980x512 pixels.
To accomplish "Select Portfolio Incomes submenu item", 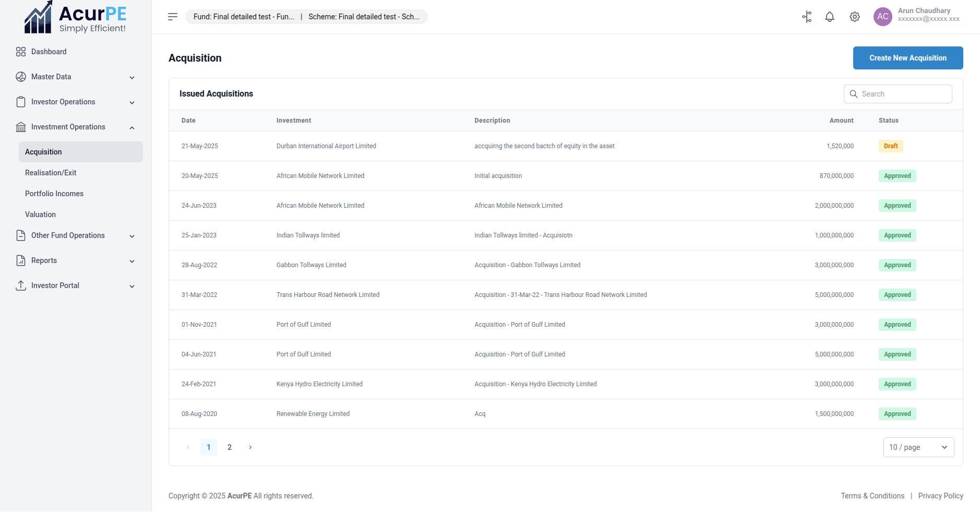I will coord(54,194).
